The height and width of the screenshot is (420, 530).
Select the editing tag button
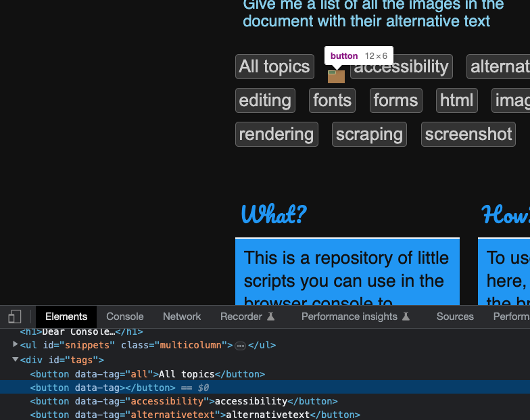[265, 100]
